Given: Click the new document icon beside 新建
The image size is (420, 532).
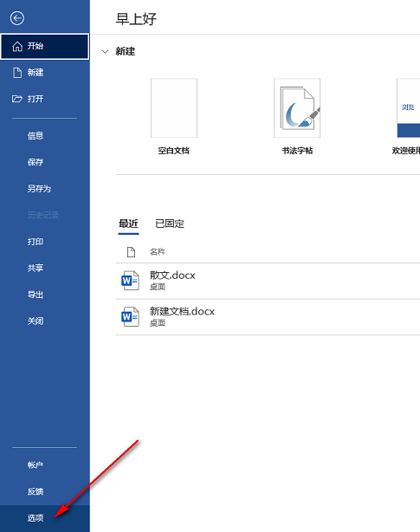Looking at the screenshot, I should click(17, 73).
